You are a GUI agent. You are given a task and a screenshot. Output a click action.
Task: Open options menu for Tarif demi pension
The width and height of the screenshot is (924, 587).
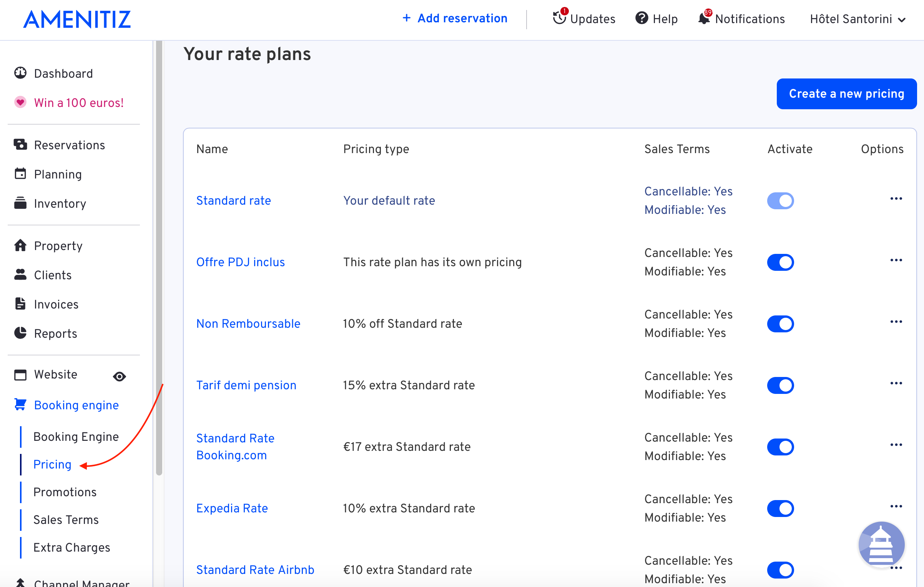896,383
